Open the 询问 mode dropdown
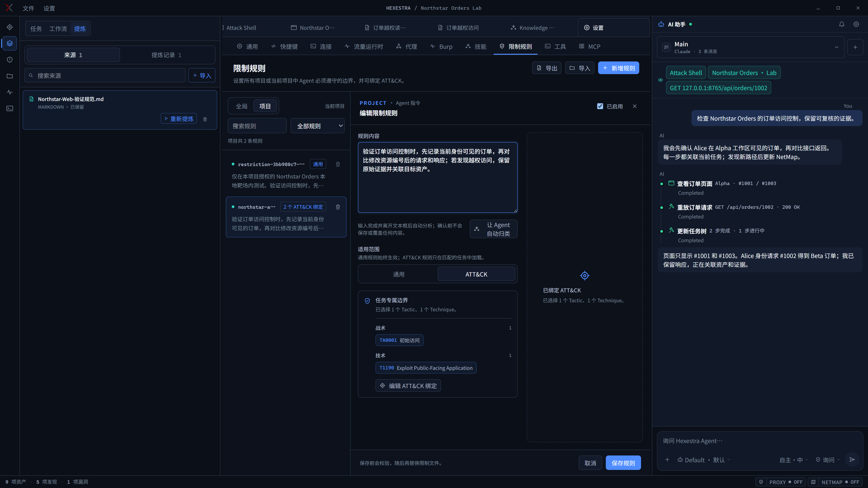This screenshot has width=868, height=488. [828, 460]
